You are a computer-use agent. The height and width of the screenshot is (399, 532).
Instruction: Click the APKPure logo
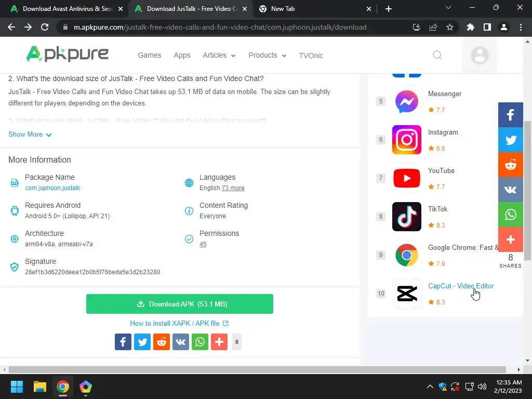point(67,54)
